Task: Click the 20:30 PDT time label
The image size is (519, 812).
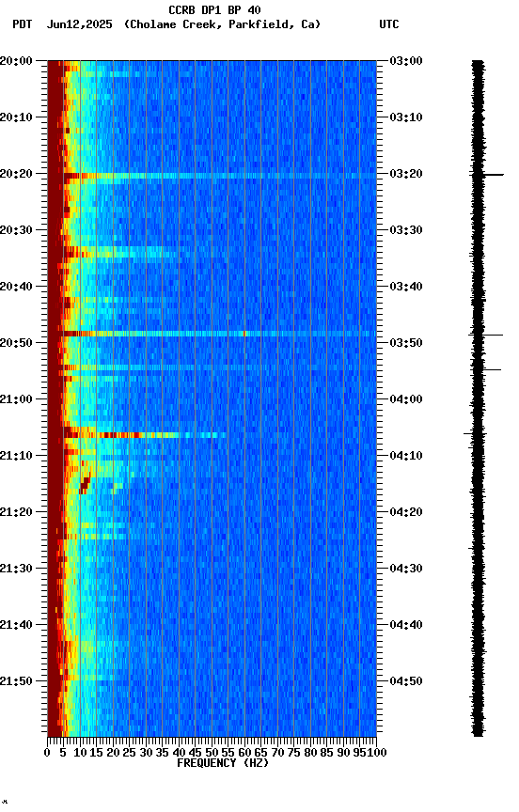Action: (16, 230)
